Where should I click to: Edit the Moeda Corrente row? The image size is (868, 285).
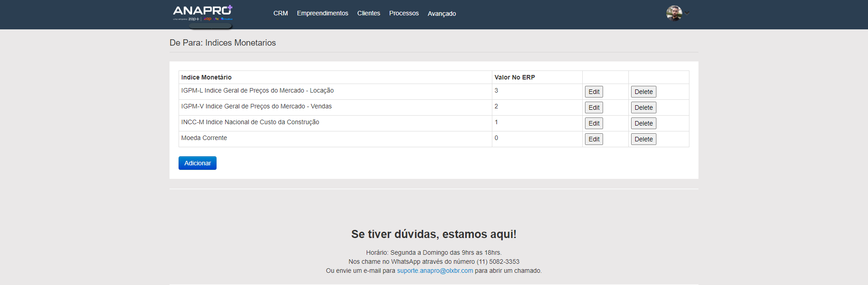594,139
